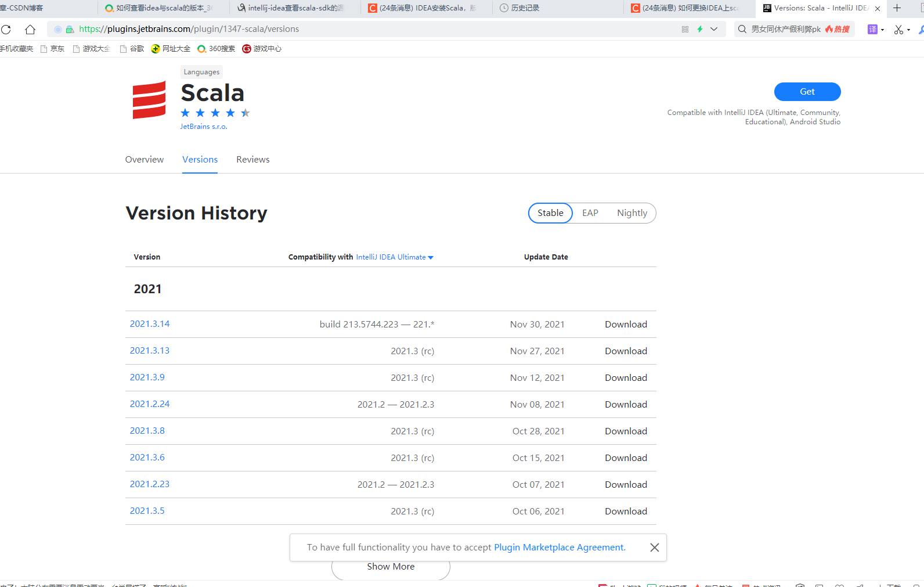924x587 pixels.
Task: Open version 2021.3.6 link
Action: (147, 458)
